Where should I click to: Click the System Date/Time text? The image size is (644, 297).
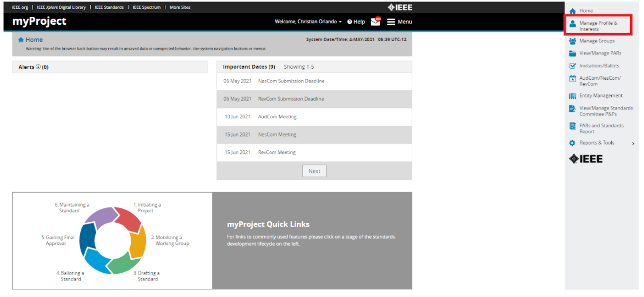click(356, 40)
